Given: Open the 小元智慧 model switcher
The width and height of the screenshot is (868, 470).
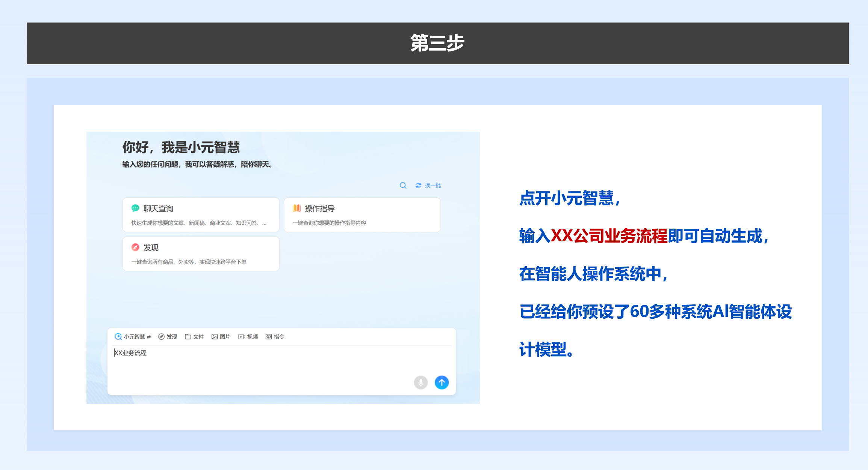Looking at the screenshot, I should pyautogui.click(x=133, y=337).
